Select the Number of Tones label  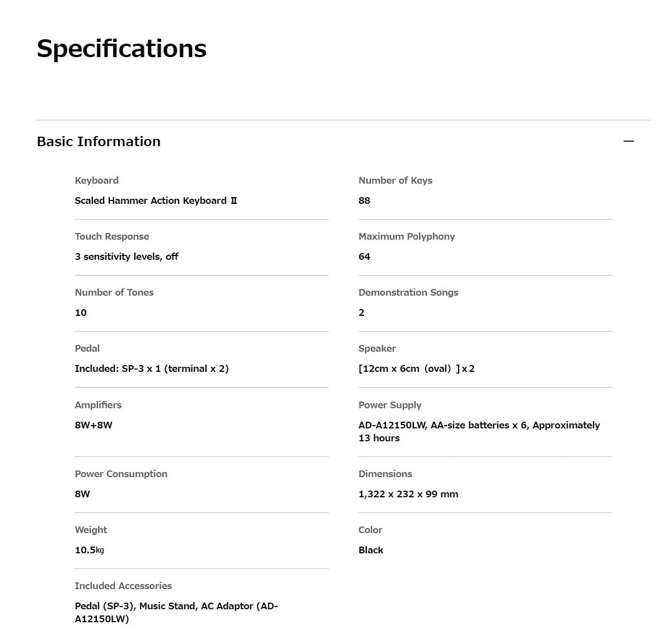pos(114,292)
